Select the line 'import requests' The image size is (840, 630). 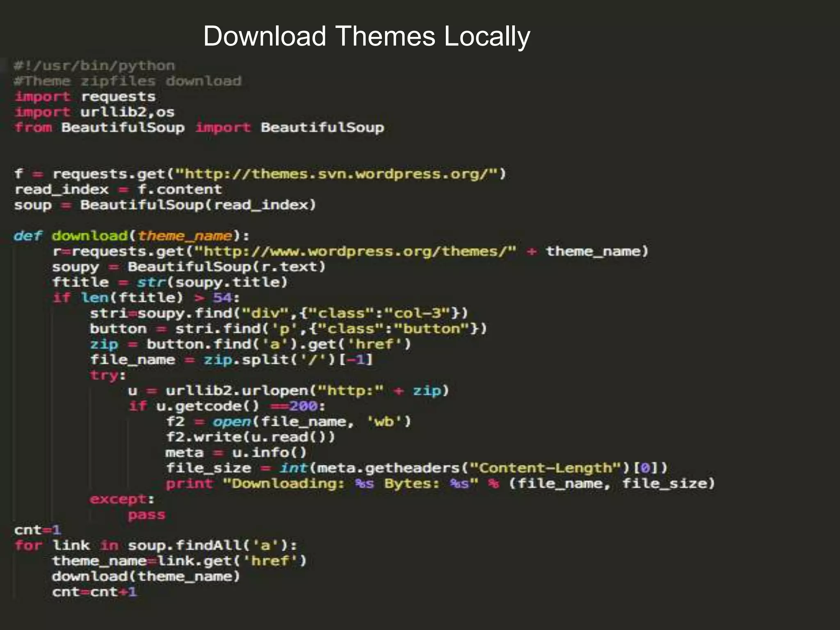coord(85,97)
